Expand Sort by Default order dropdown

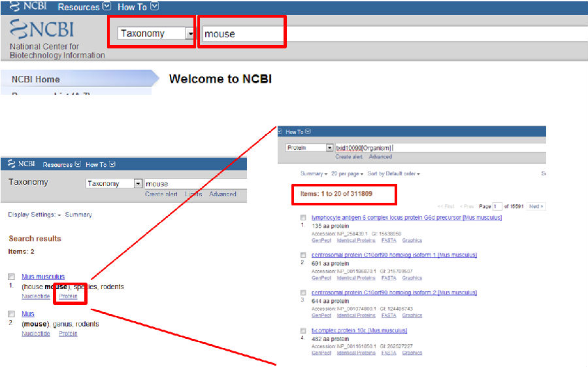click(394, 173)
